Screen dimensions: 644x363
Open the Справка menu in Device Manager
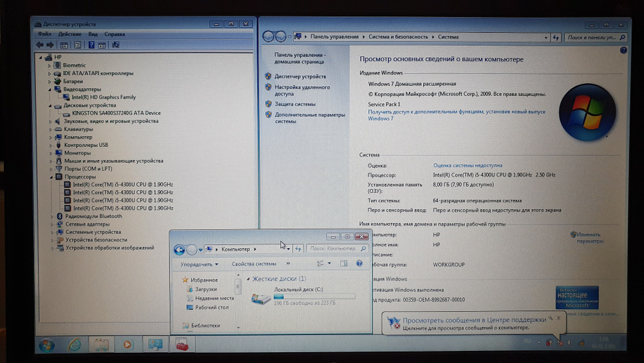(x=114, y=34)
